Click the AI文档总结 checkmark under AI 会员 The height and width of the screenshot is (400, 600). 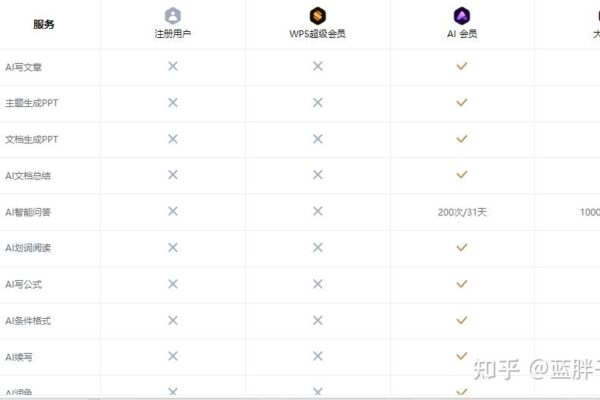[462, 175]
